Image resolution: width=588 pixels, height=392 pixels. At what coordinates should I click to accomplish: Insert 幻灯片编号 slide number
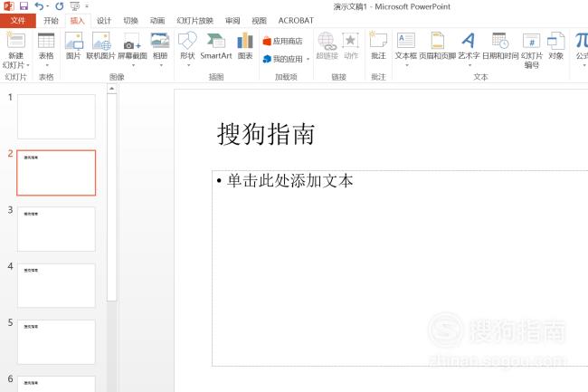(x=531, y=51)
